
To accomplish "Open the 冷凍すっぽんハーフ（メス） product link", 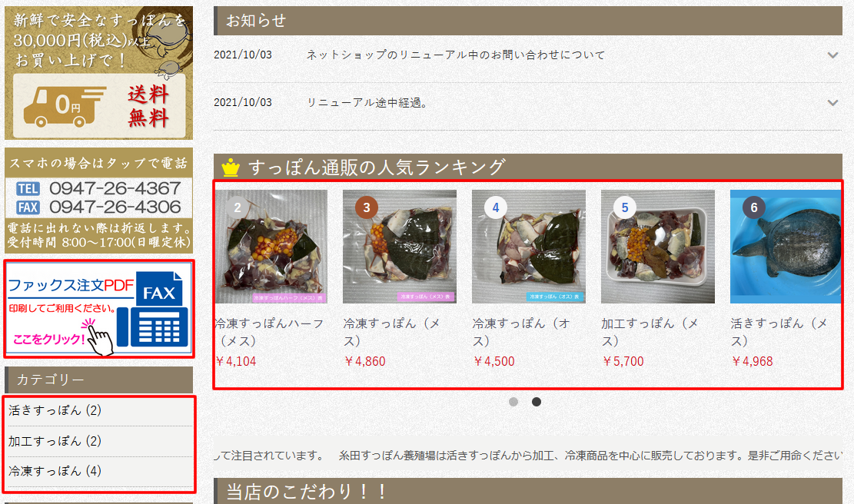I will tap(270, 332).
